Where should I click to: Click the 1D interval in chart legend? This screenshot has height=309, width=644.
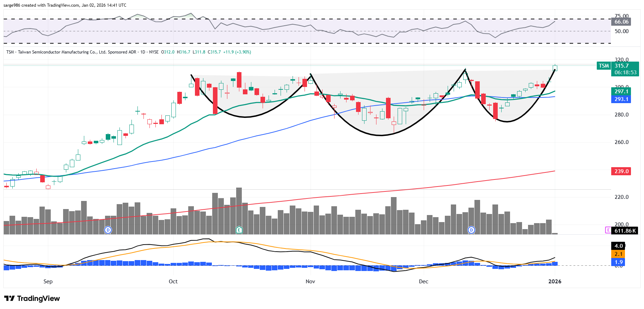pyautogui.click(x=143, y=52)
